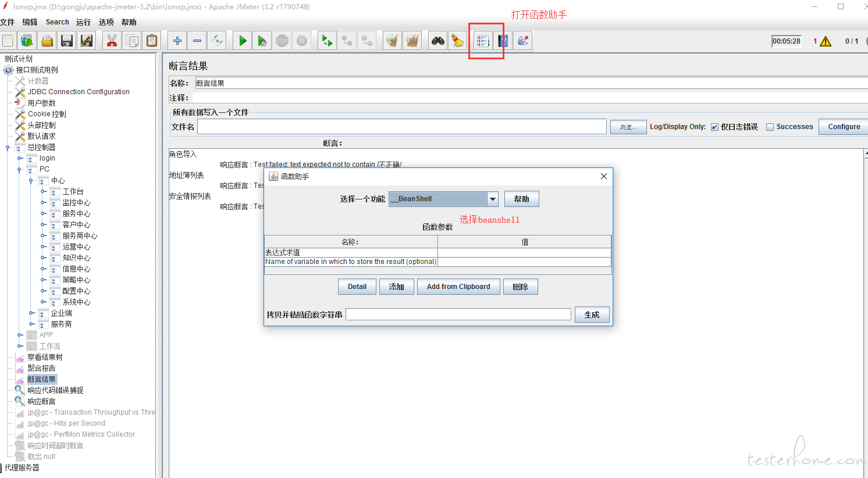Click the Clear broom-with-gear icon
The height and width of the screenshot is (478, 868).
coord(393,41)
